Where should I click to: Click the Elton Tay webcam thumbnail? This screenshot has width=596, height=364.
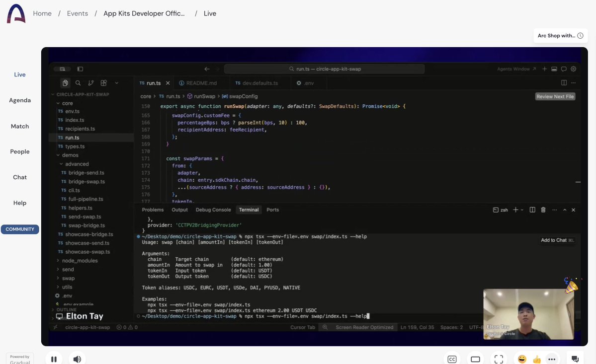(x=528, y=314)
